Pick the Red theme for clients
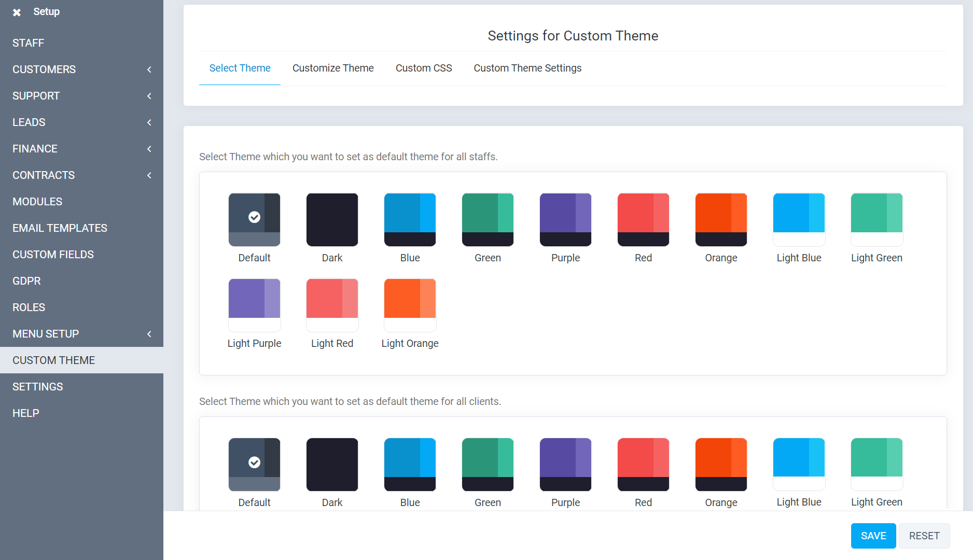Image resolution: width=973 pixels, height=560 pixels. coord(643,464)
